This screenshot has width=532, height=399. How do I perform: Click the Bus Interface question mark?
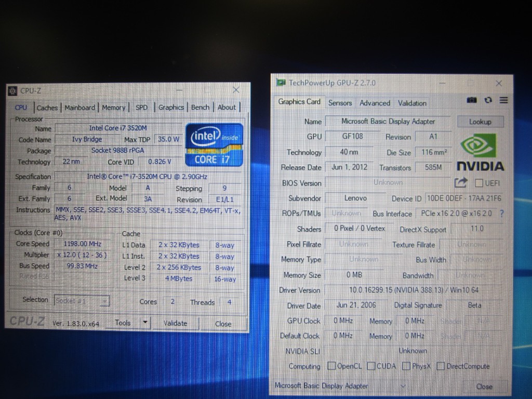[501, 214]
